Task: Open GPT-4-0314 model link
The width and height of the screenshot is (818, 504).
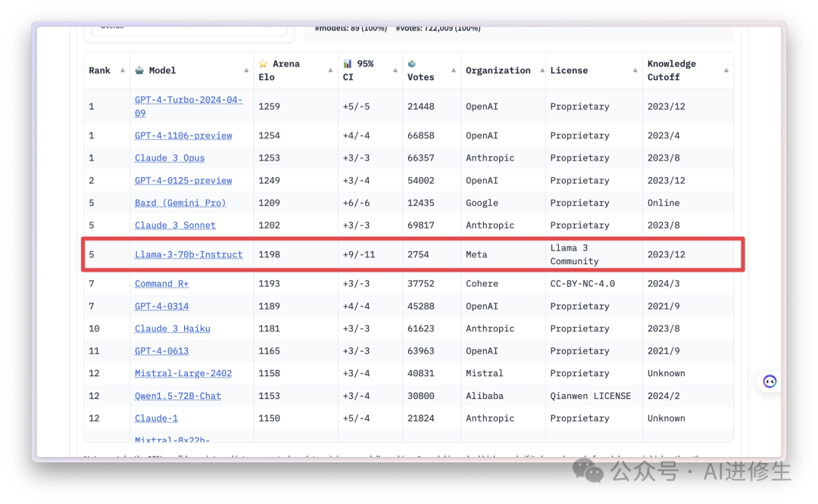Action: click(x=162, y=306)
